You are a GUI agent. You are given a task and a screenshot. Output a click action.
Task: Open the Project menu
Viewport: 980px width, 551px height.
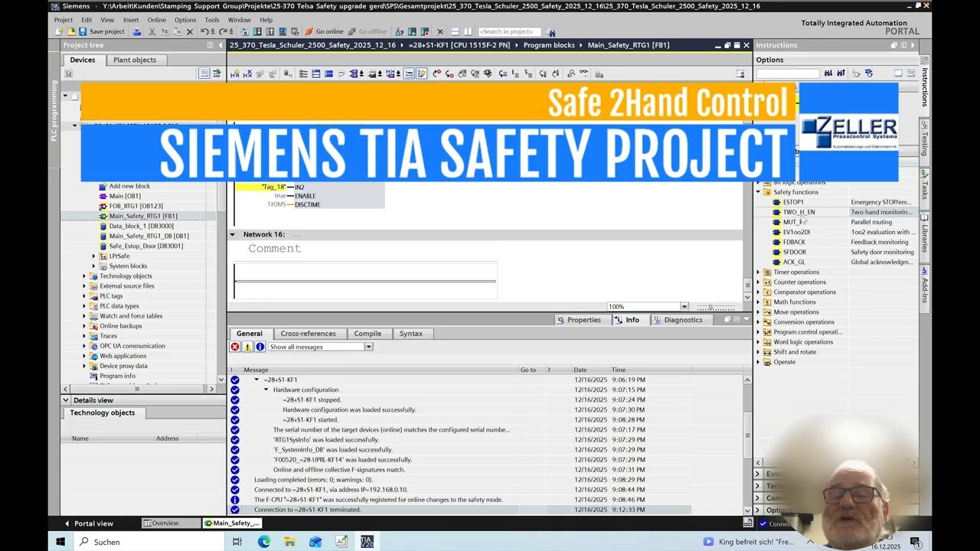click(x=64, y=20)
